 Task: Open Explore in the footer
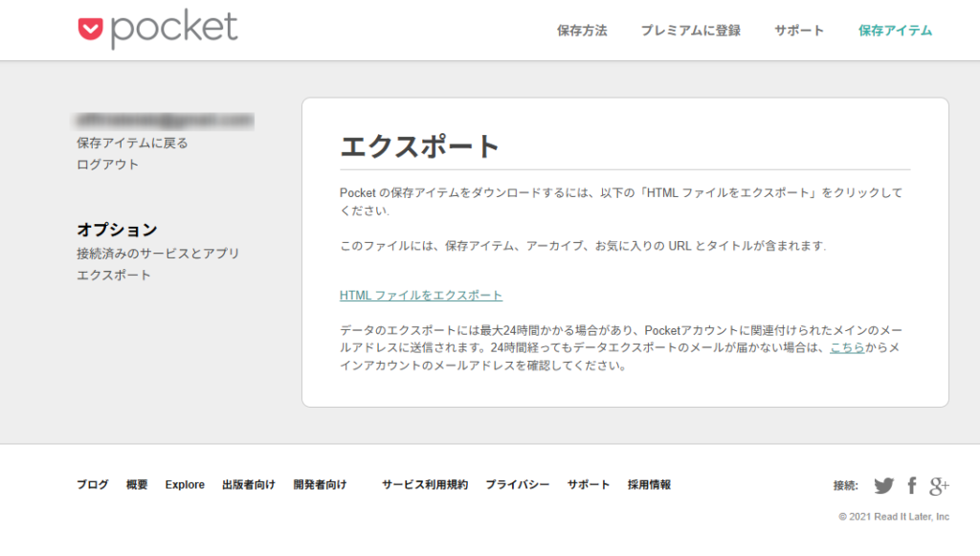[x=185, y=485]
